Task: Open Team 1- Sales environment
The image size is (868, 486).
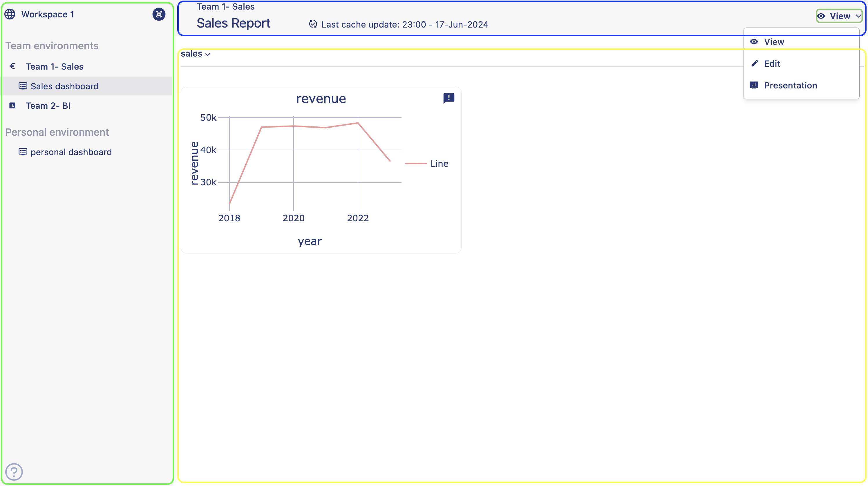Action: (x=55, y=66)
